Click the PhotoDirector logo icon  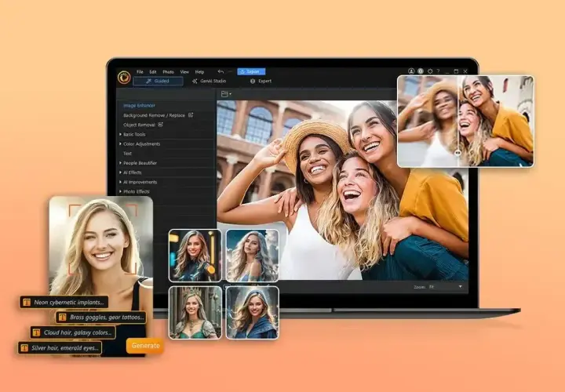[124, 77]
